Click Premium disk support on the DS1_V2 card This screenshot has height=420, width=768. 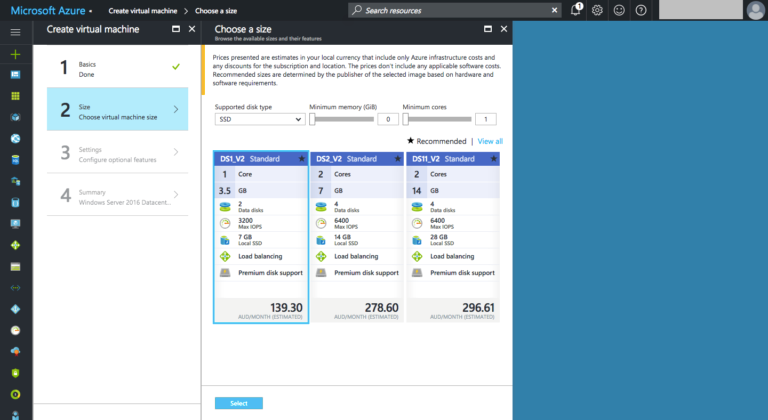coord(270,273)
